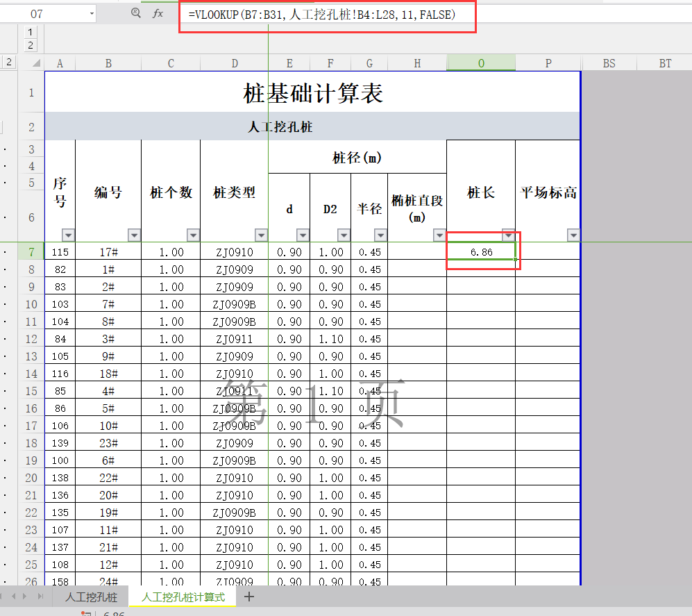Open filter dropdown for 桩类型 column

261,235
